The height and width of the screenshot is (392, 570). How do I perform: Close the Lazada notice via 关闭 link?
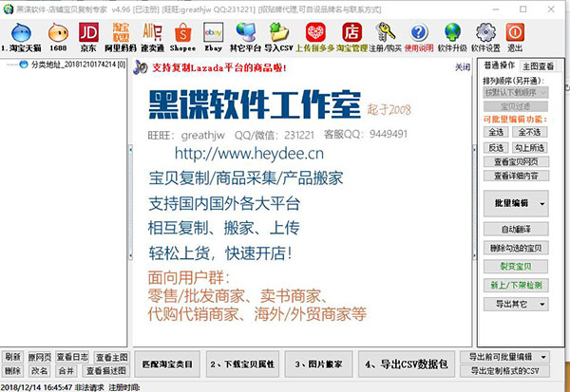pyautogui.click(x=463, y=67)
